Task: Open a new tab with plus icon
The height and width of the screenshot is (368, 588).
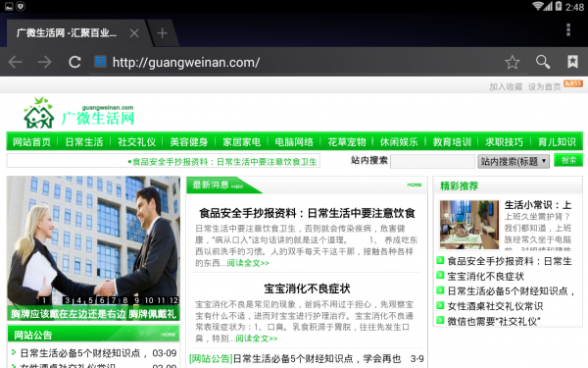Action: click(163, 33)
